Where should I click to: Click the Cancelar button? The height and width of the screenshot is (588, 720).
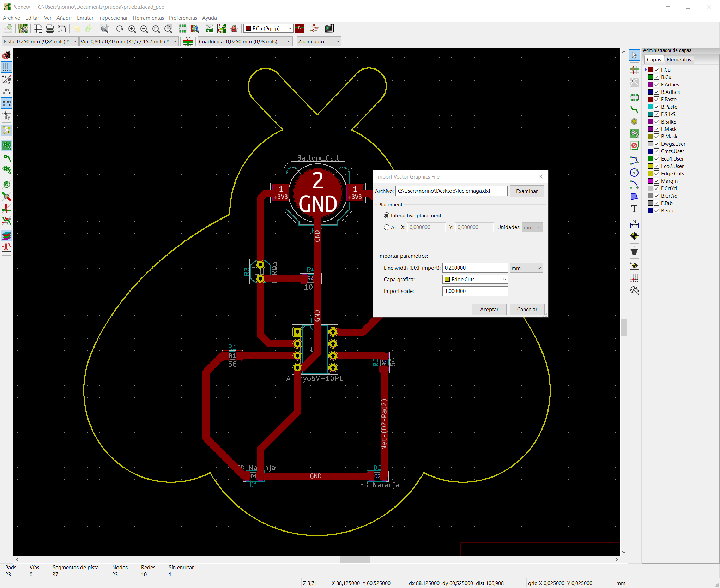tap(526, 309)
